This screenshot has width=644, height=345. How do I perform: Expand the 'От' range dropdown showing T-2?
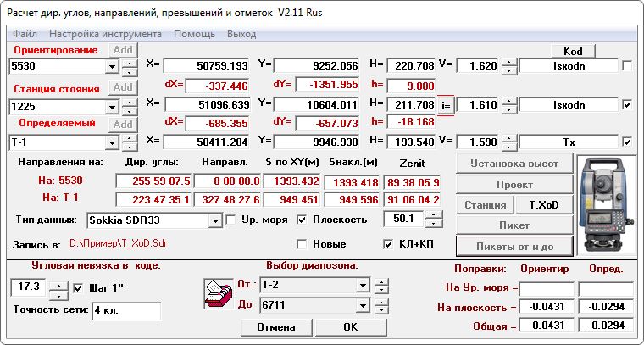click(x=364, y=285)
